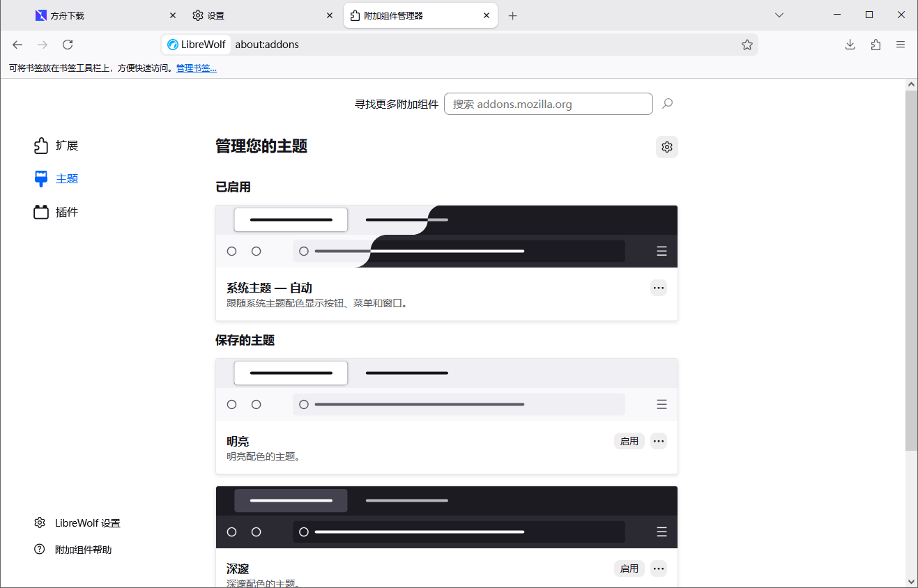This screenshot has height=588, width=918.
Task: Open the tab list chevron next to tabs
Action: click(779, 15)
